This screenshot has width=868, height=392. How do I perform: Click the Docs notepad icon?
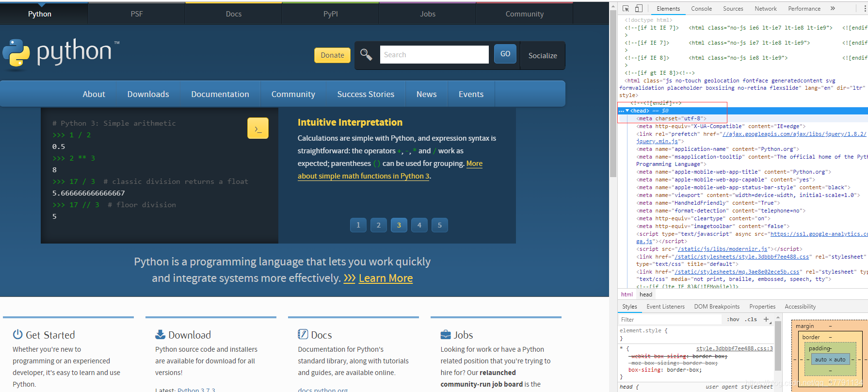(303, 334)
